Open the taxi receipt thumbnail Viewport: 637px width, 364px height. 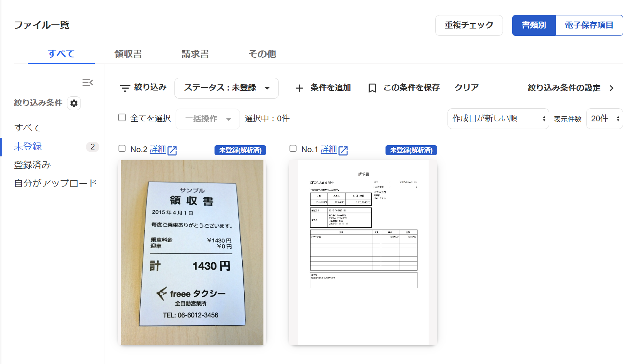192,253
